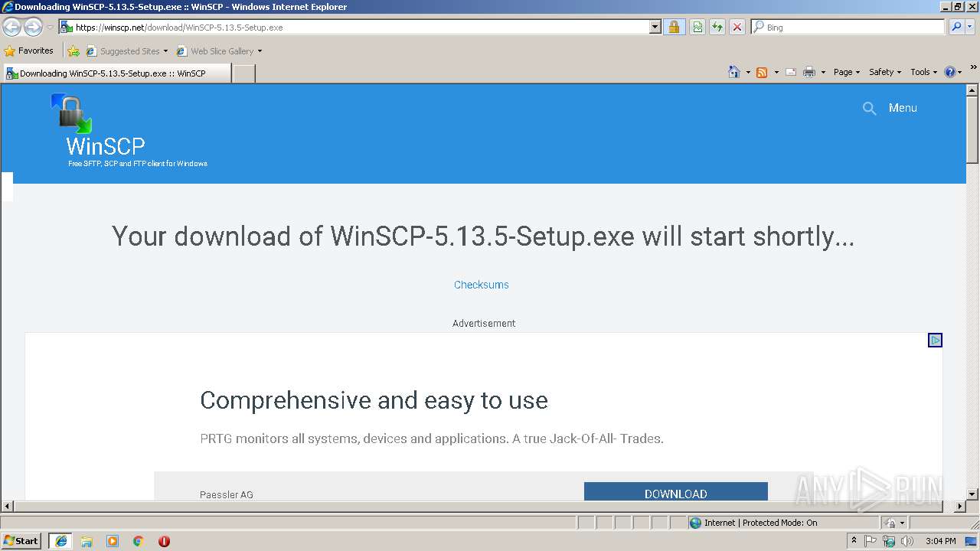Click the 3:04 PM system clock
The image size is (980, 551).
click(940, 541)
